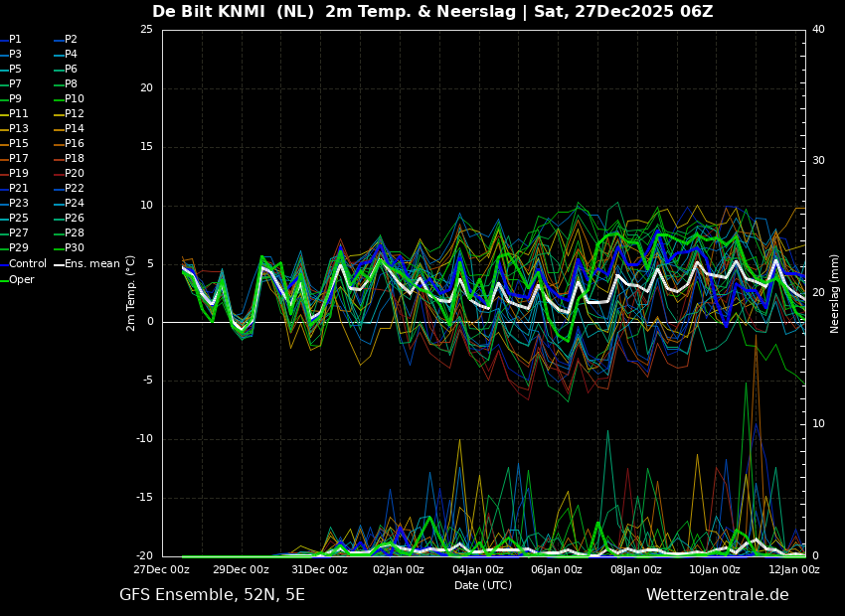Click the P20 dark red legend entry

tap(74, 174)
